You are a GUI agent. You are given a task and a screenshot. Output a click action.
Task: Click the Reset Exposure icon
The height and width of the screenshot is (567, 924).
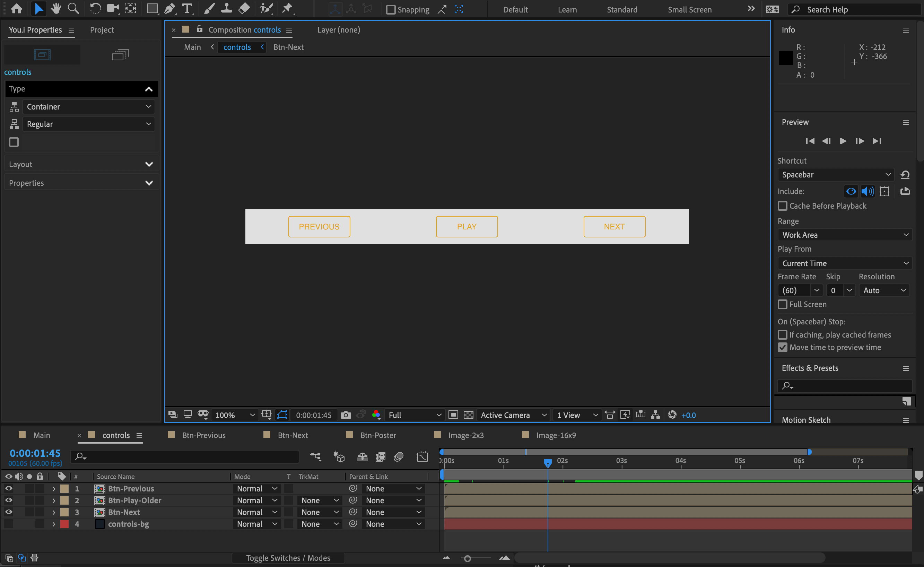[672, 415]
